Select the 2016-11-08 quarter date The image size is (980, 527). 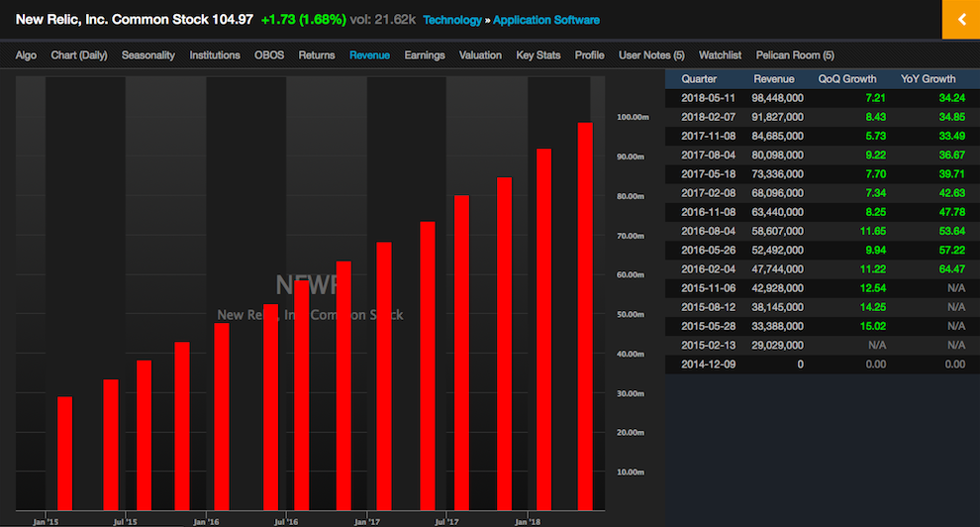(x=708, y=212)
